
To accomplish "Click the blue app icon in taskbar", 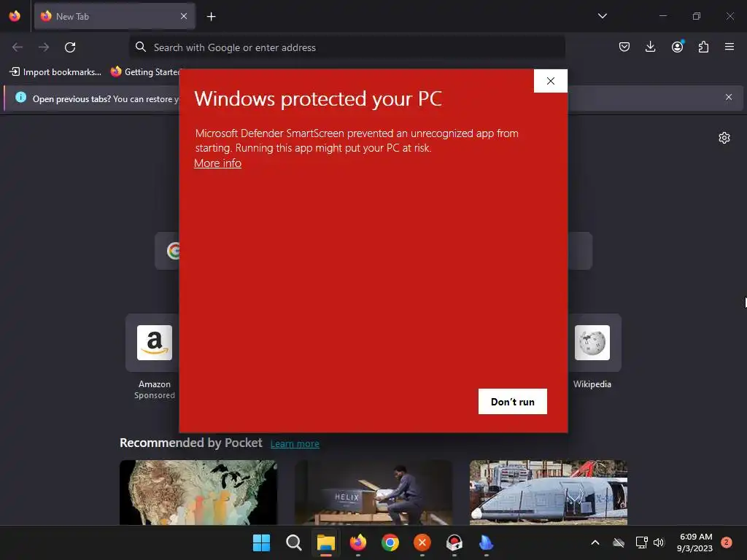I will coord(486,542).
